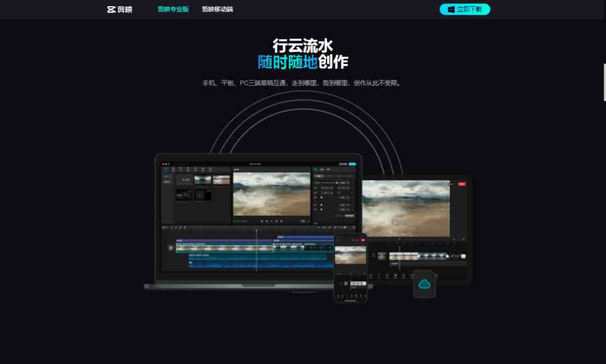Image resolution: width=606 pixels, height=364 pixels.
Task: Click the 剪映 logo in the header
Action: point(120,10)
